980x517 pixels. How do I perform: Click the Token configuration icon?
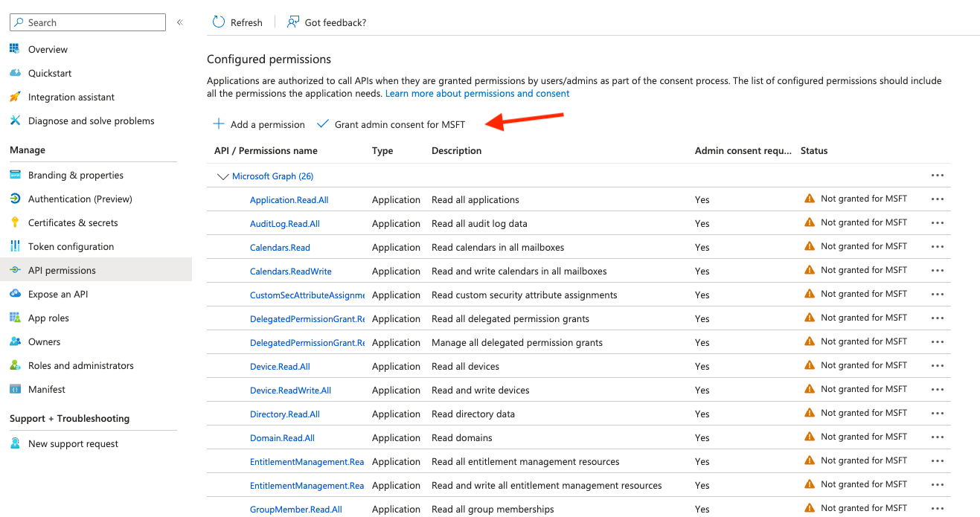coord(15,246)
